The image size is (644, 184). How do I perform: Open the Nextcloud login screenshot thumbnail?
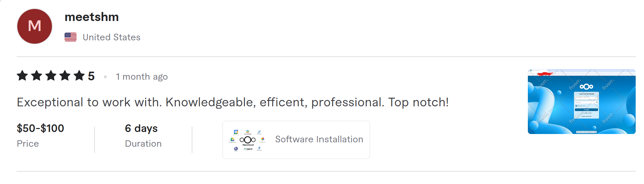pyautogui.click(x=581, y=102)
